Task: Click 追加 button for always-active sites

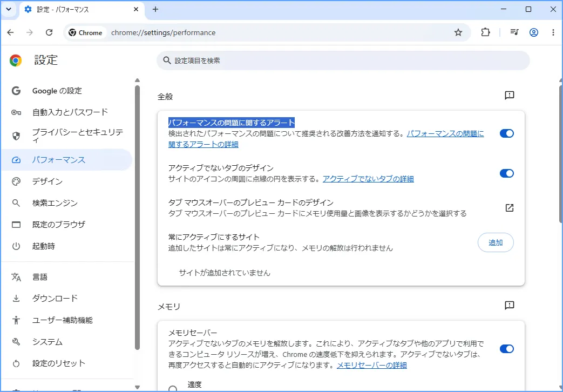Action: point(496,242)
